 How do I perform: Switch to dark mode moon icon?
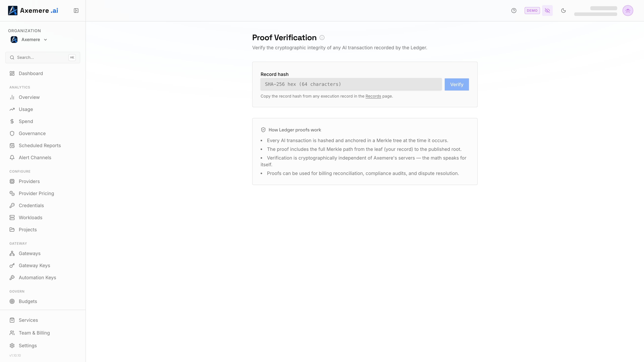click(x=563, y=11)
